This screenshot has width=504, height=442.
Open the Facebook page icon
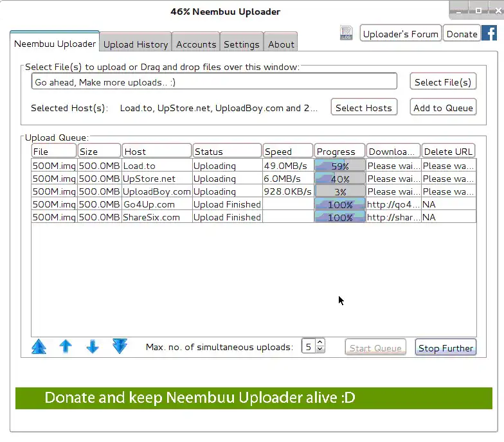tap(489, 33)
